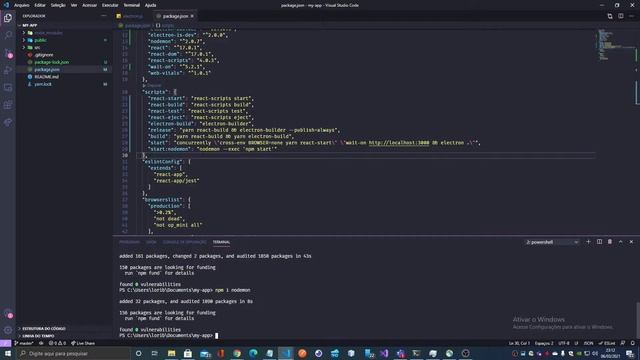Open the Ajuda menu

(150, 5)
